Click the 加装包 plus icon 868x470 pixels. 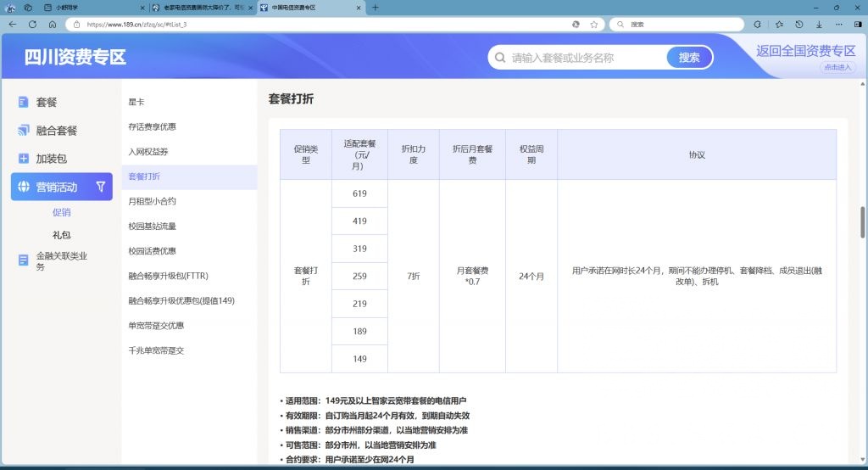[x=24, y=159]
